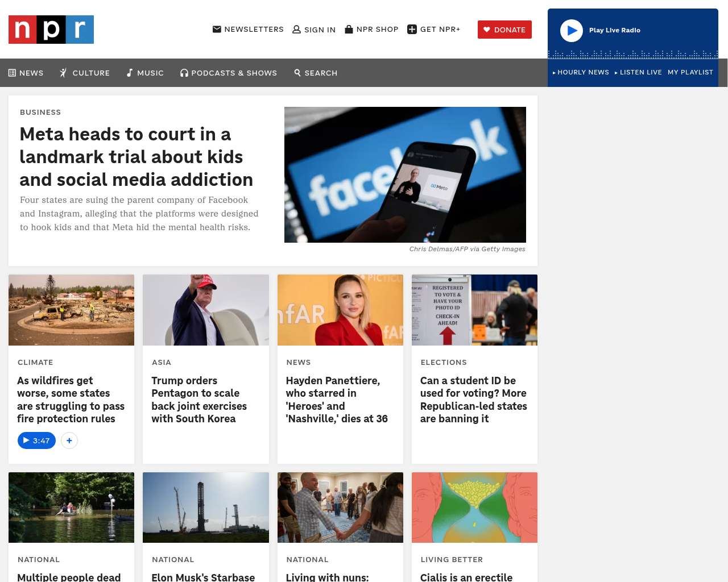Click the nuns holding hands thumbnail

click(340, 508)
